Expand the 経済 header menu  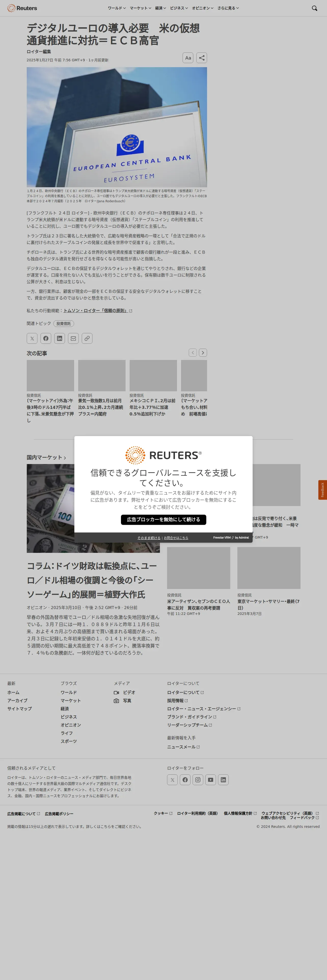161,8
